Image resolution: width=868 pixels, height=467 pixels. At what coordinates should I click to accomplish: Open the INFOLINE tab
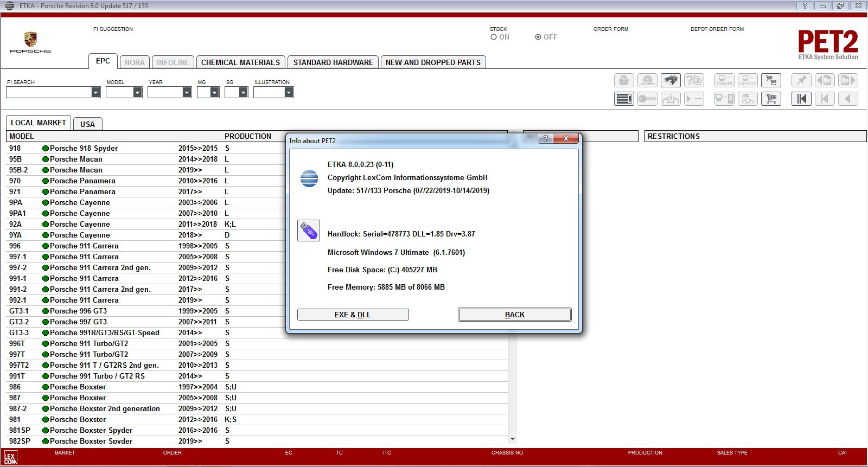(173, 62)
